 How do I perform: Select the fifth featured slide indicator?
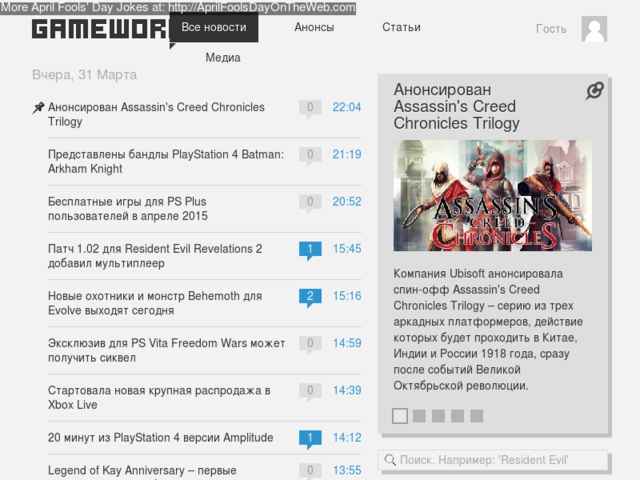pos(477,416)
